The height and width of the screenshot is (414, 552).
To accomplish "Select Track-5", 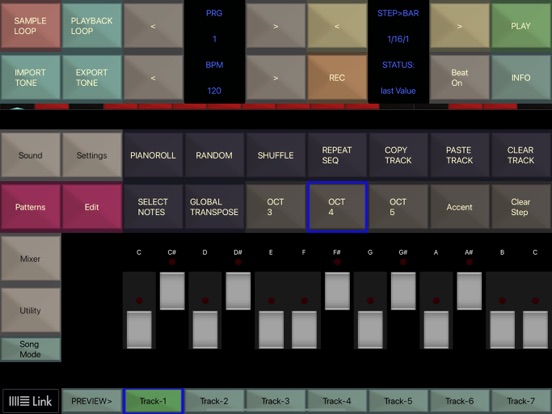I will tap(398, 401).
